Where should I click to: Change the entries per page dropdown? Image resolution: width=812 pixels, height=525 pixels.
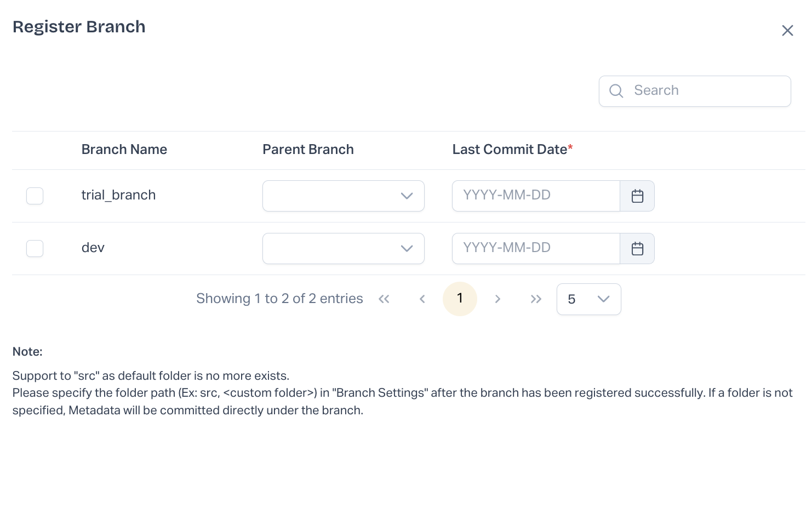[588, 299]
